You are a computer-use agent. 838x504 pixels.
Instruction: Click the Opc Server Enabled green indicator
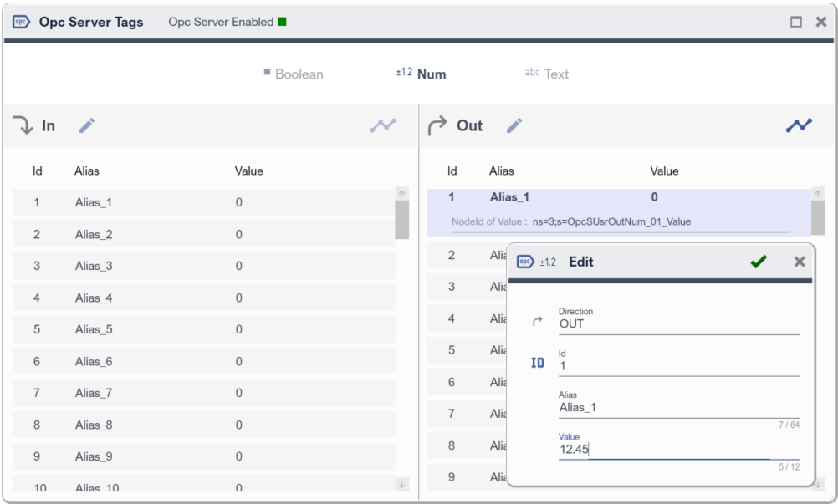[x=283, y=22]
